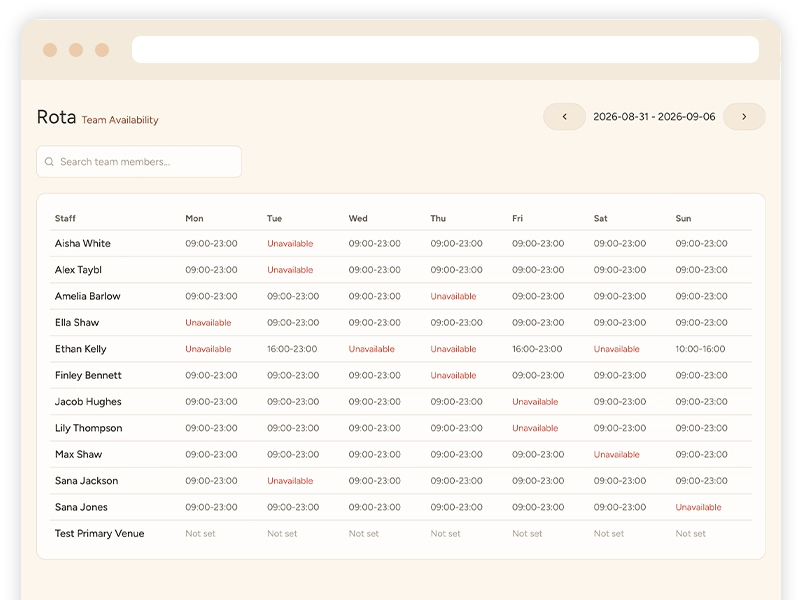800x600 pixels.
Task: Go to next week with right chevron
Action: [744, 116]
